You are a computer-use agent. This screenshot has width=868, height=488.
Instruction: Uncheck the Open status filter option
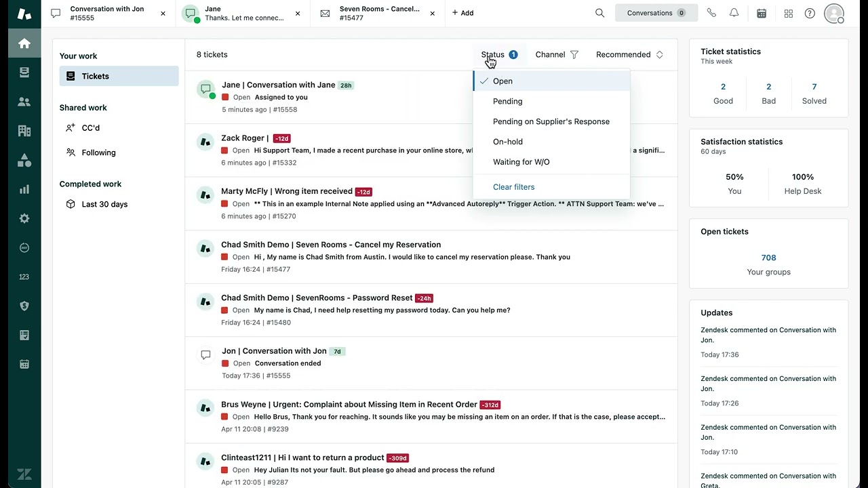coord(502,81)
